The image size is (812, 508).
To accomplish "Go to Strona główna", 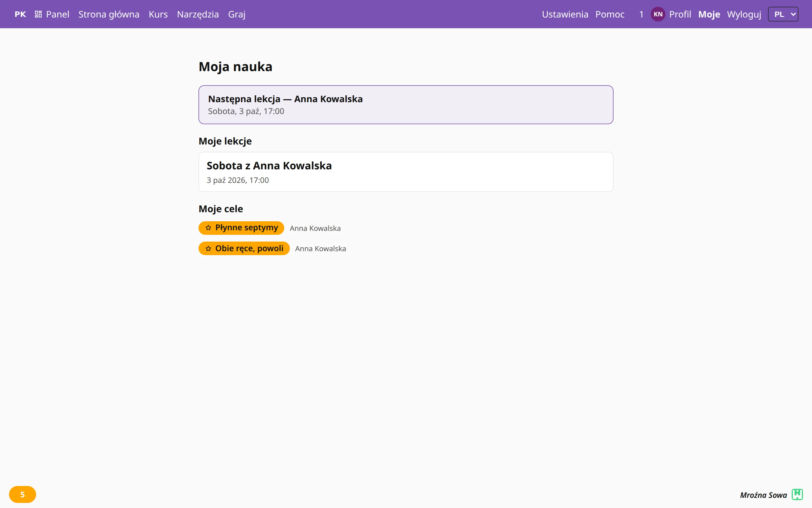I will click(109, 14).
